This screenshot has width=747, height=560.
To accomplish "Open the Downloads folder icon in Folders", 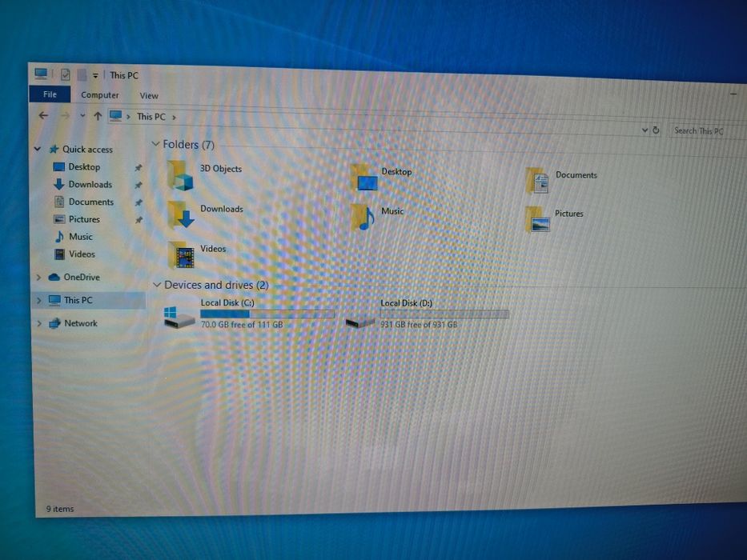I will coord(181,214).
